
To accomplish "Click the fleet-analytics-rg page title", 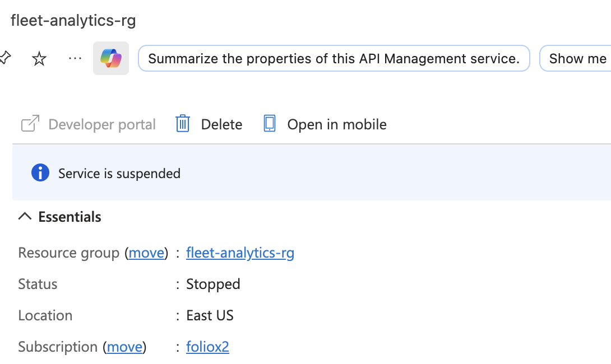I will pyautogui.click(x=73, y=20).
